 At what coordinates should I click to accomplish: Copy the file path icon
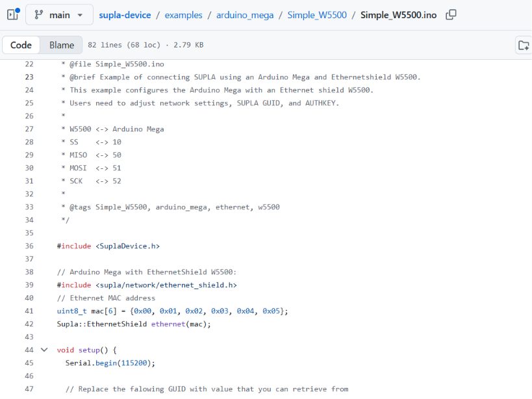[451, 15]
